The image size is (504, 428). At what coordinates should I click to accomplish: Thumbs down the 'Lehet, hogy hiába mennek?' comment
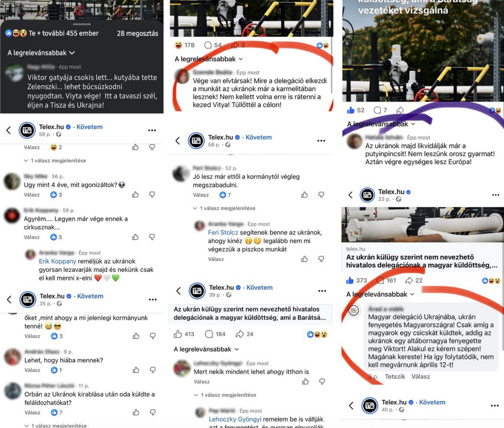coord(152,370)
